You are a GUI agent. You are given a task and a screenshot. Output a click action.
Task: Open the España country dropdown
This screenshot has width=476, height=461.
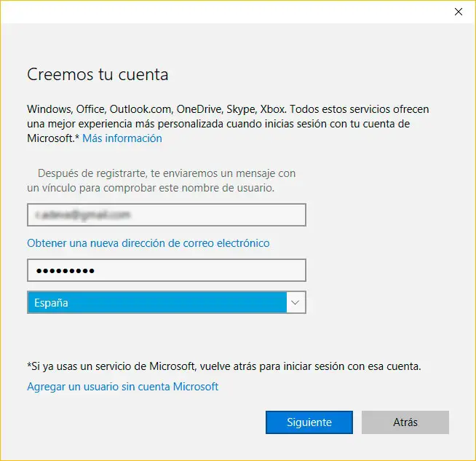[x=157, y=302]
